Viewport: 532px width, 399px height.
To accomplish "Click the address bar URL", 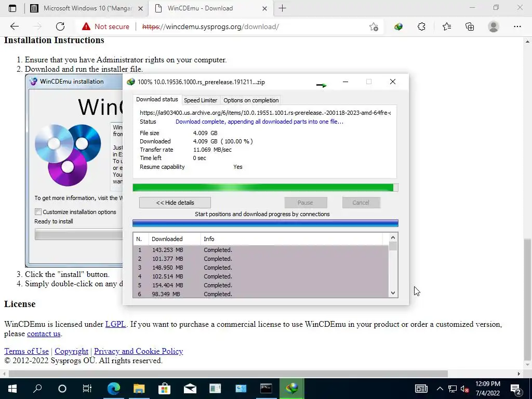I will [x=210, y=26].
